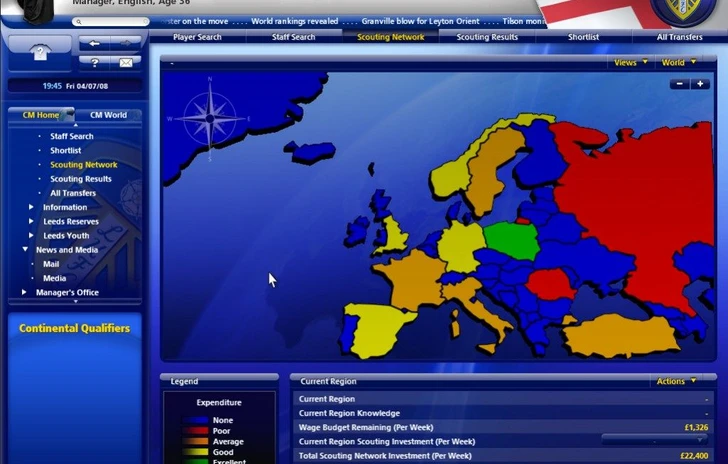Screen dimensions: 728x464
Task: Open the help question mark button
Action: (95, 63)
